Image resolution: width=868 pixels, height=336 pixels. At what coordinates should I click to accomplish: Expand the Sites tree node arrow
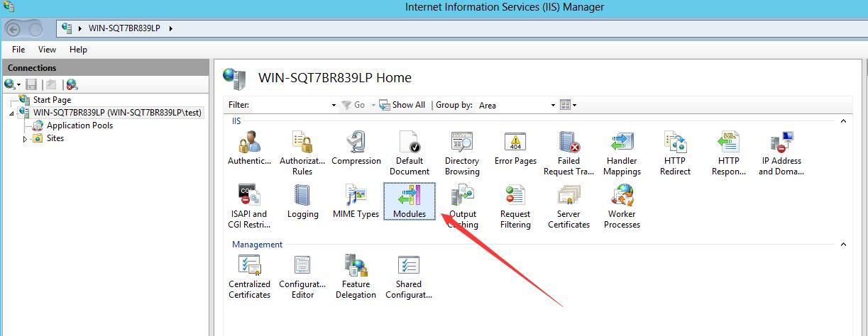(x=25, y=139)
